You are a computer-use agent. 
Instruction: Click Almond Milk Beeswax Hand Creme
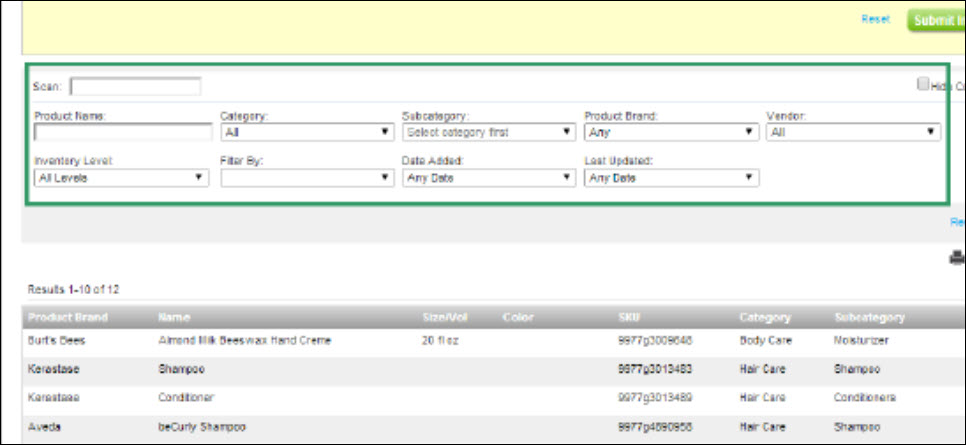pos(245,340)
